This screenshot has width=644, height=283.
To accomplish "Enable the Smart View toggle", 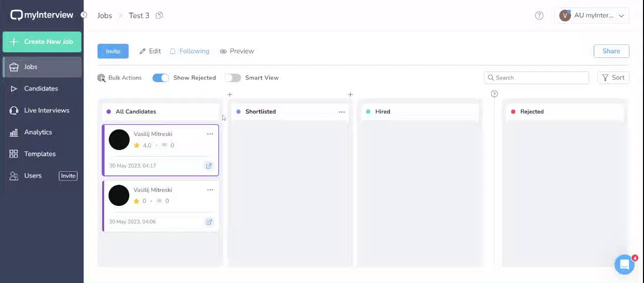I will pyautogui.click(x=233, y=78).
